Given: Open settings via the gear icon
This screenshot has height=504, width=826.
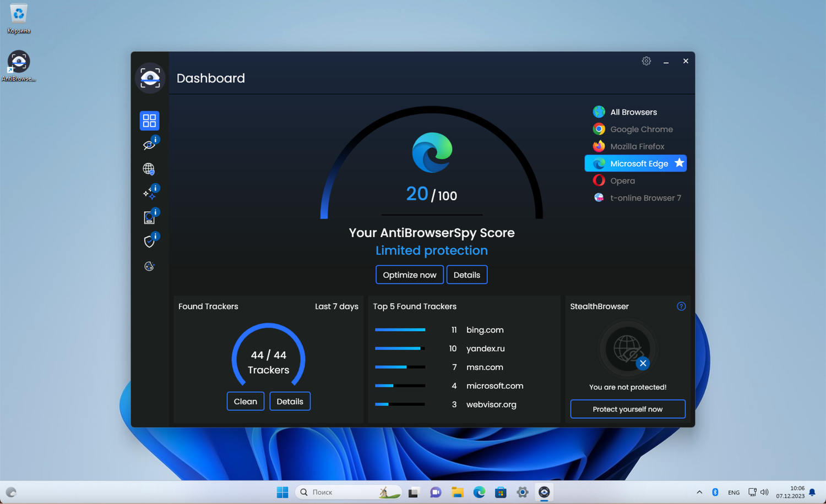Looking at the screenshot, I should click(646, 61).
